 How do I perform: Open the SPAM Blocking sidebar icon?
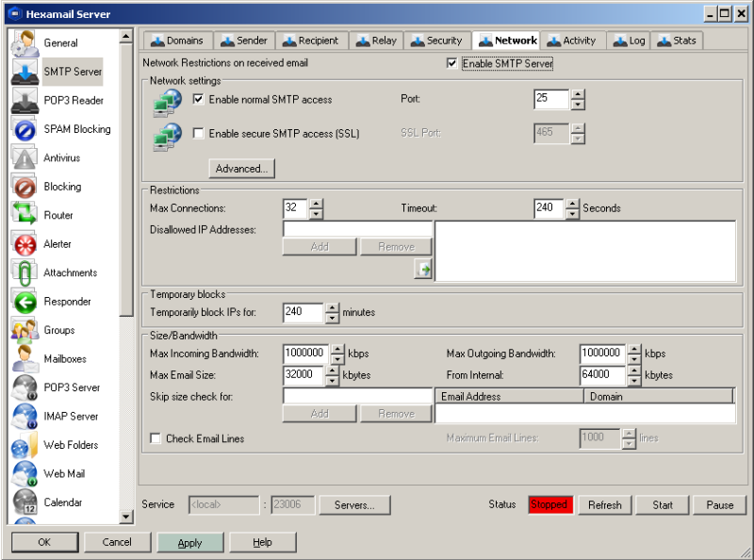[25, 130]
